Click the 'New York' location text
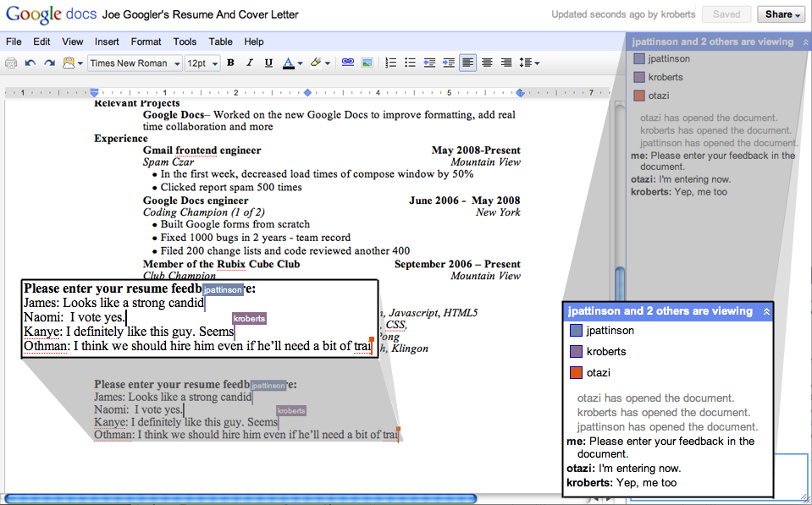The width and height of the screenshot is (812, 505). click(x=498, y=212)
